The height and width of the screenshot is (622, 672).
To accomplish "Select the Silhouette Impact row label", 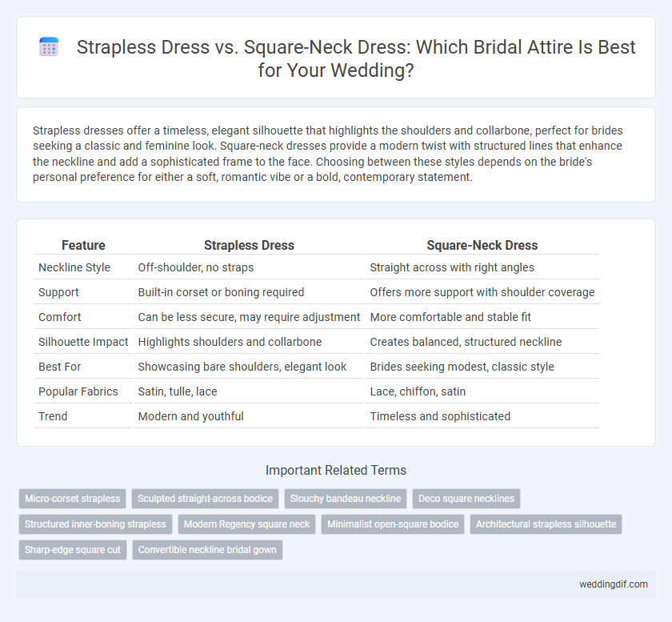I will (x=83, y=342).
